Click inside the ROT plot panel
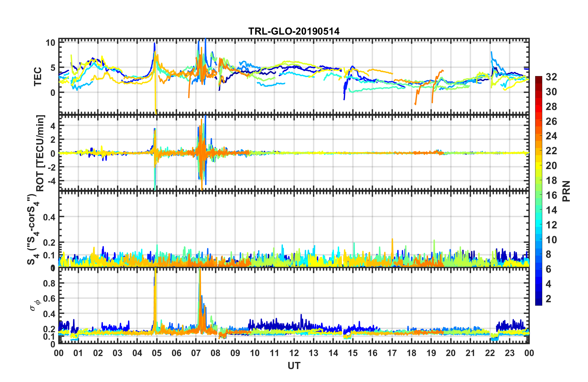 (x=294, y=153)
